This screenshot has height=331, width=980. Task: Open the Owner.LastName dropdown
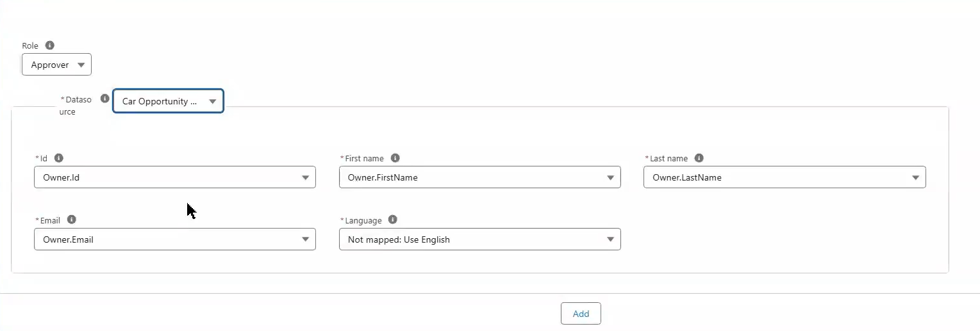[x=785, y=177]
